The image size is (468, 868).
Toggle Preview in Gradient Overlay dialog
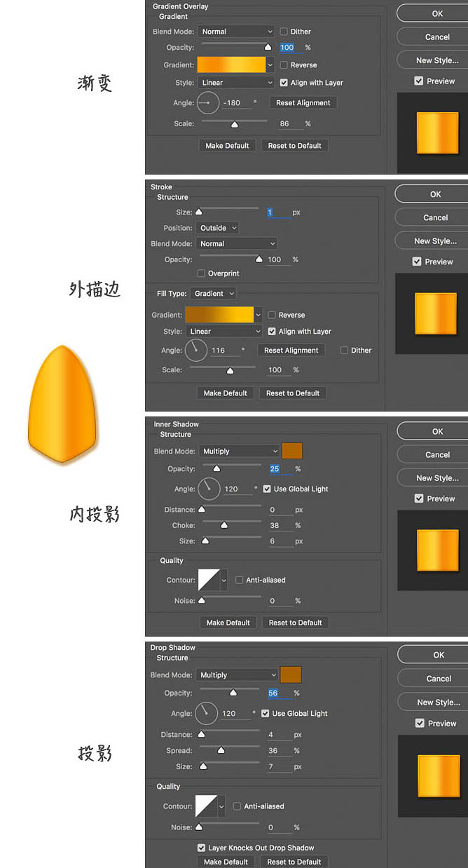click(x=419, y=81)
